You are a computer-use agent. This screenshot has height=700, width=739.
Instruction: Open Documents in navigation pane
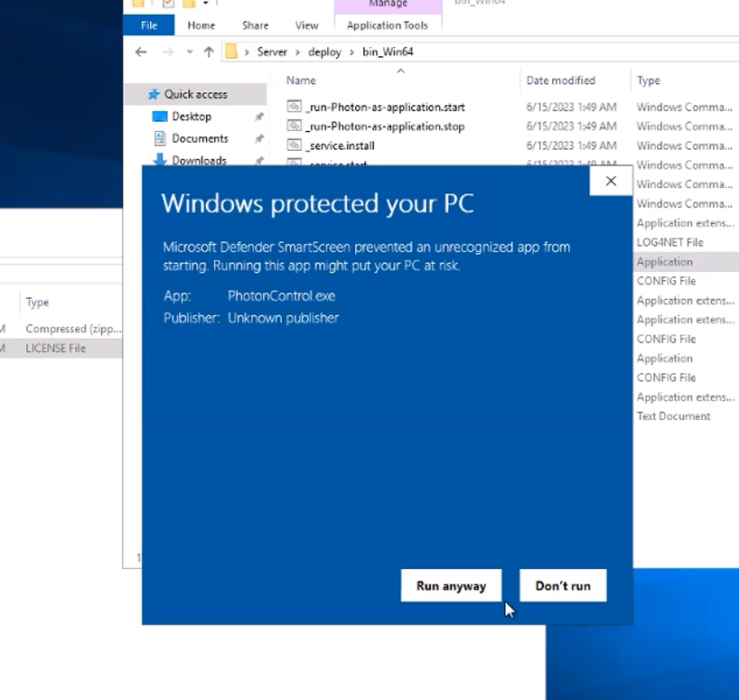200,138
